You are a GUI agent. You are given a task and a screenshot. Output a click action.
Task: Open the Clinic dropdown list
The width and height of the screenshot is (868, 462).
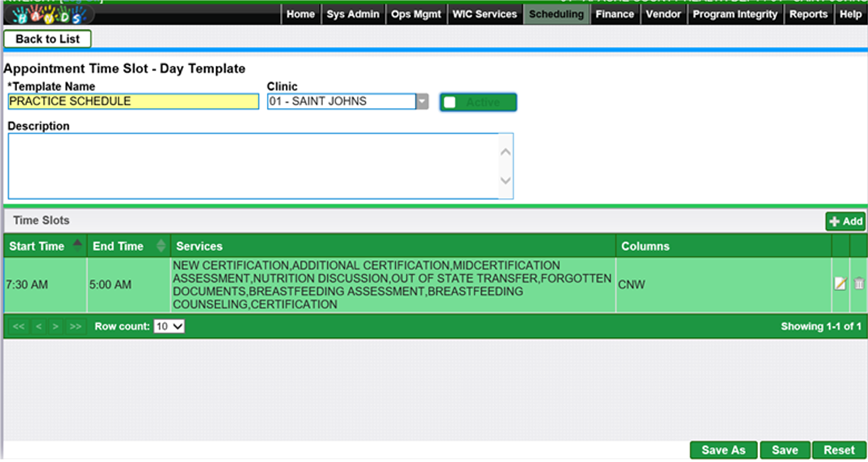(x=422, y=102)
